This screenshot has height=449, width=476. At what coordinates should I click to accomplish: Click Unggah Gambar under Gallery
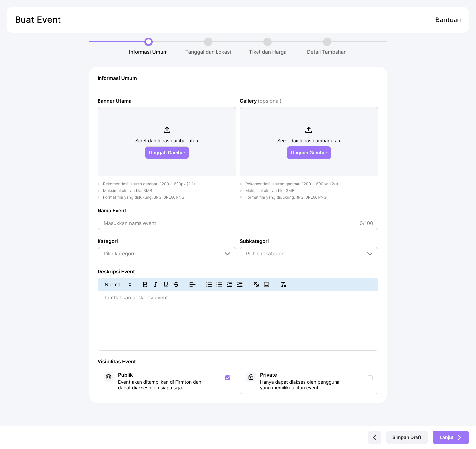pos(309,153)
